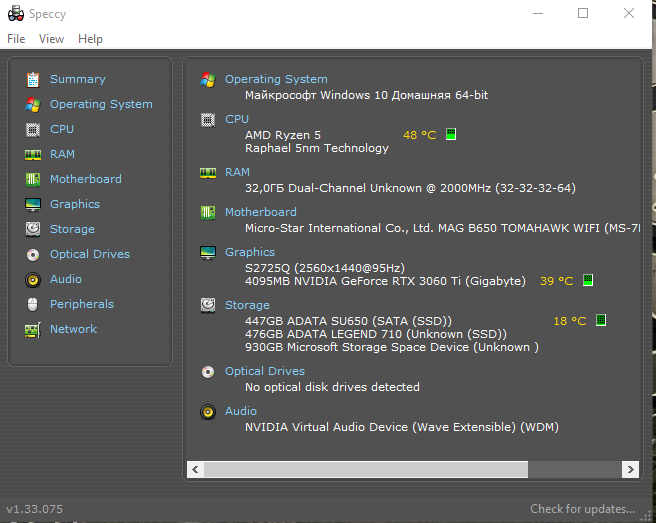Click the Graphics monitor icon in main panel

click(x=208, y=253)
